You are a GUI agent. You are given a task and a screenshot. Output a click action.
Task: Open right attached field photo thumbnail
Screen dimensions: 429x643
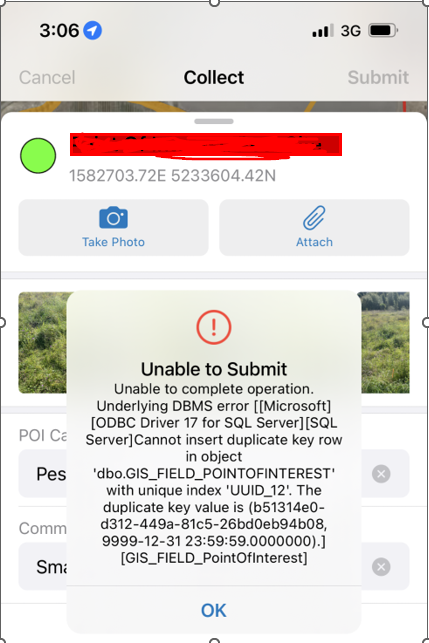[385, 342]
